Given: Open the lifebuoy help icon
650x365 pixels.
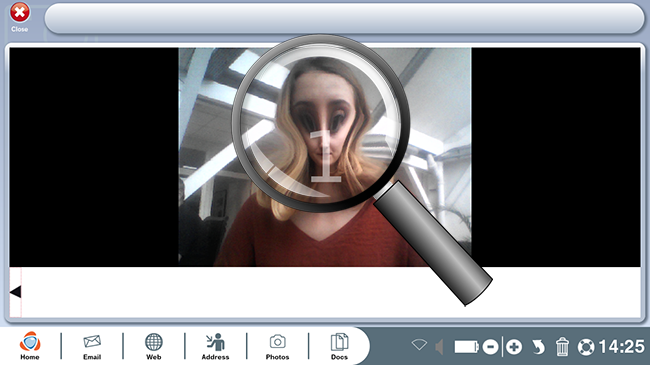Looking at the screenshot, I should click(586, 347).
